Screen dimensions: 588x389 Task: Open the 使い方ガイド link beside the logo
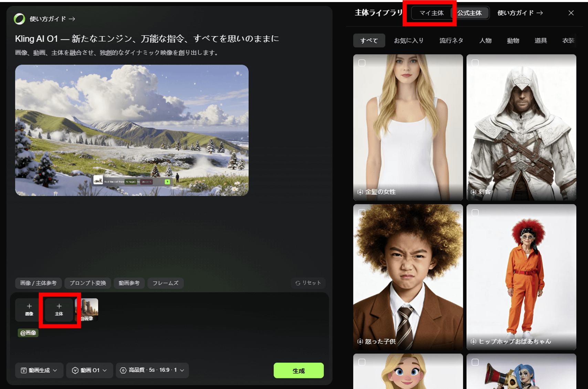52,19
